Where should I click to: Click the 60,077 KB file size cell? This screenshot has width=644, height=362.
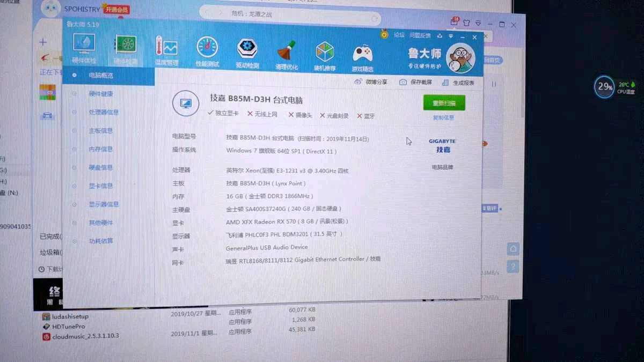tap(302, 310)
